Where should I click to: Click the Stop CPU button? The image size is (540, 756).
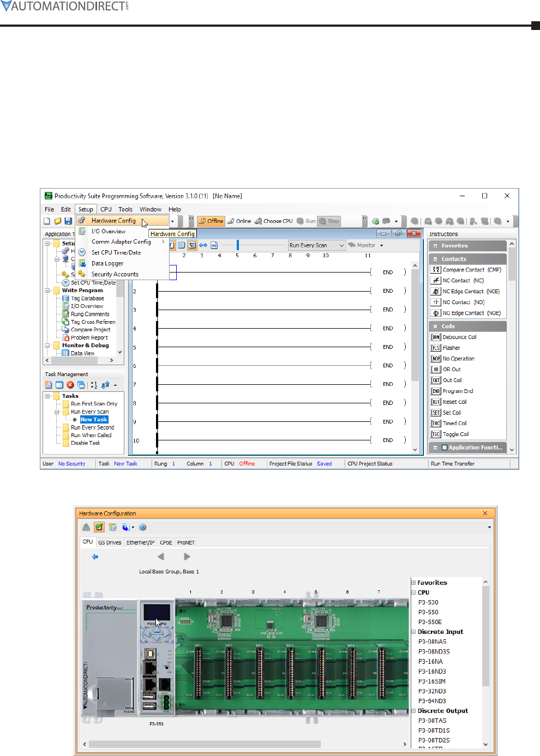point(329,221)
